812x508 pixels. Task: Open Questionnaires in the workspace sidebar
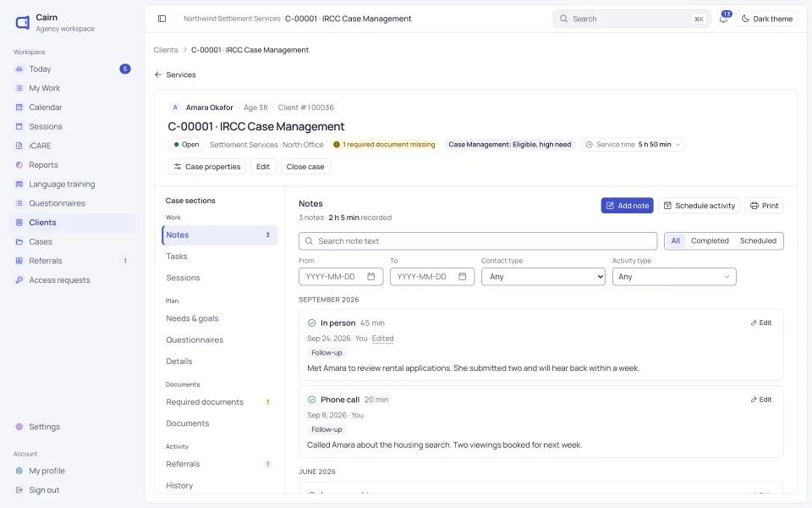click(73, 203)
